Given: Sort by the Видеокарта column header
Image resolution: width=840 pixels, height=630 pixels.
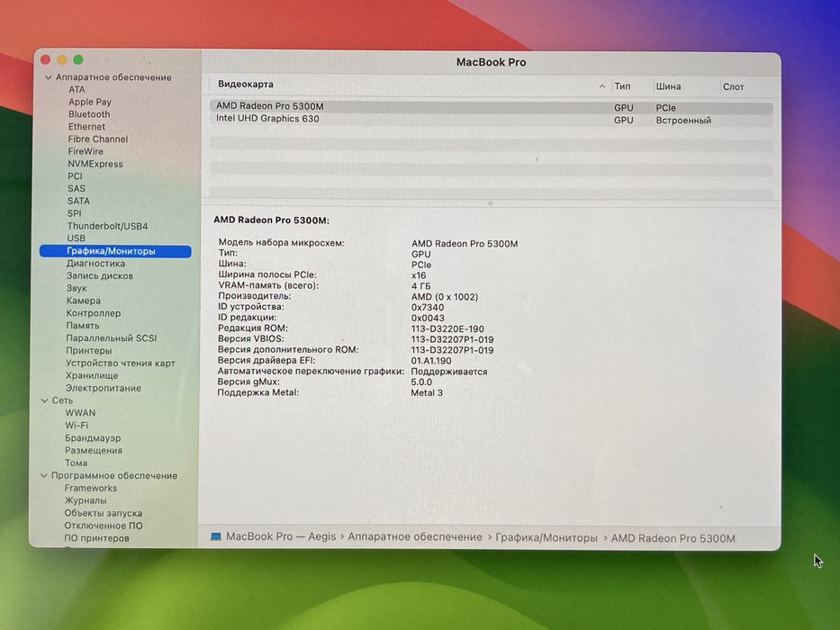Looking at the screenshot, I should tap(246, 84).
